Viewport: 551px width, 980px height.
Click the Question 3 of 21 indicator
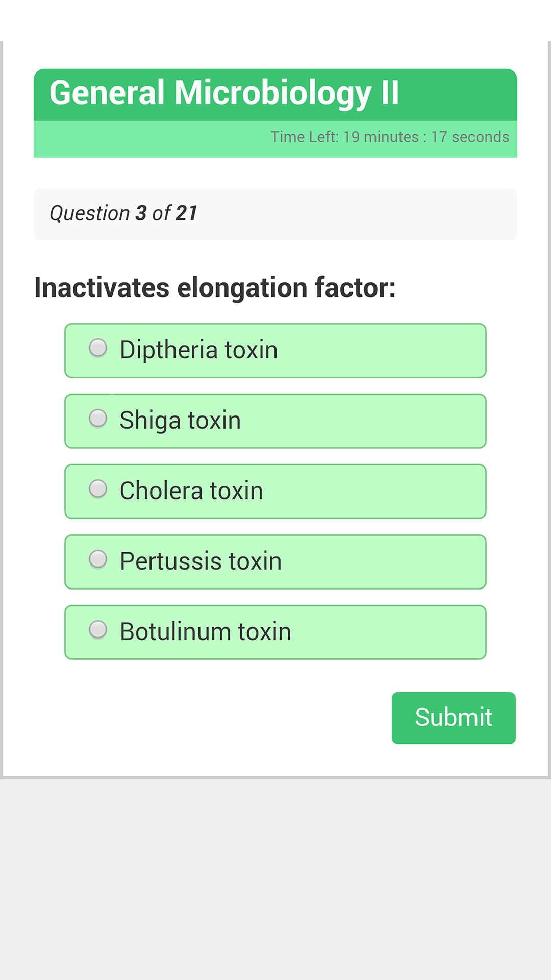point(123,213)
